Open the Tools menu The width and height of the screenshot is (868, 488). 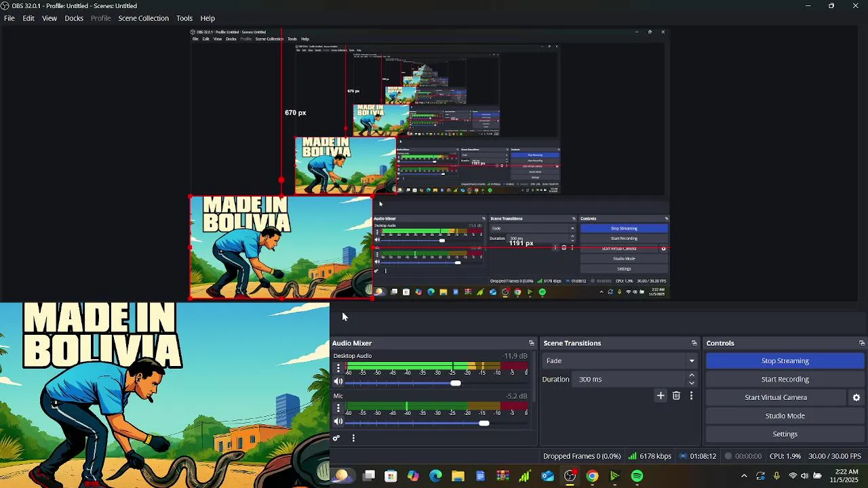[x=184, y=18]
